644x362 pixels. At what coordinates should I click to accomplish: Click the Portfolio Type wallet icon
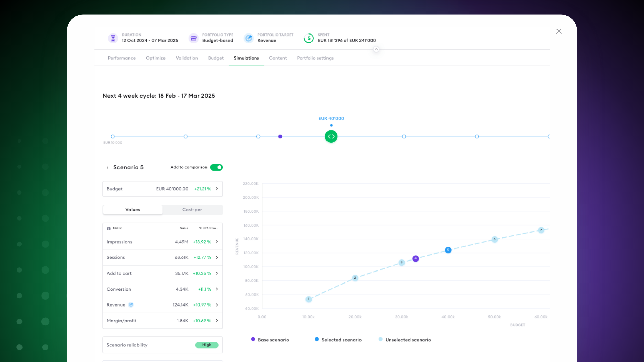[x=193, y=38]
